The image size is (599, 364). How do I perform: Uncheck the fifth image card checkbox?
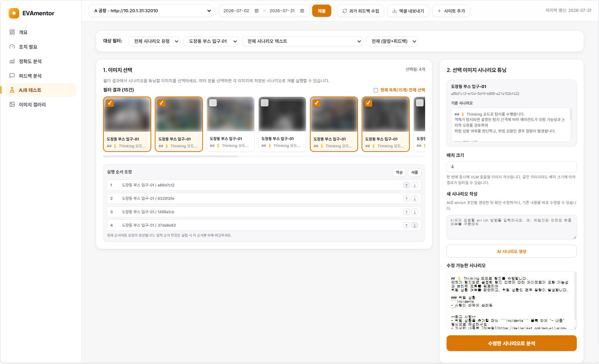317,103
